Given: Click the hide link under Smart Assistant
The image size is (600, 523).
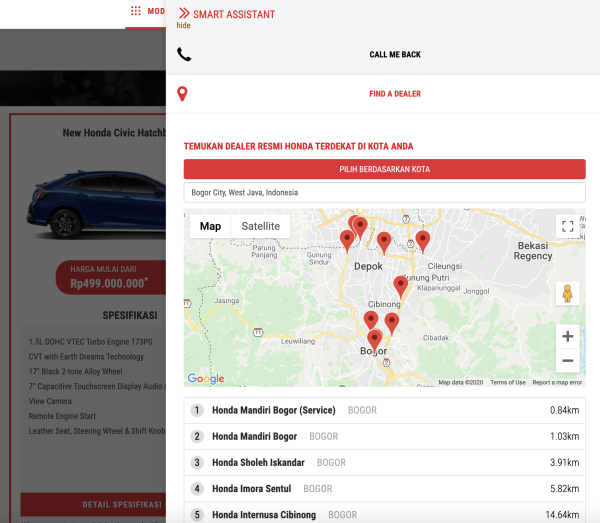Looking at the screenshot, I should point(183,26).
